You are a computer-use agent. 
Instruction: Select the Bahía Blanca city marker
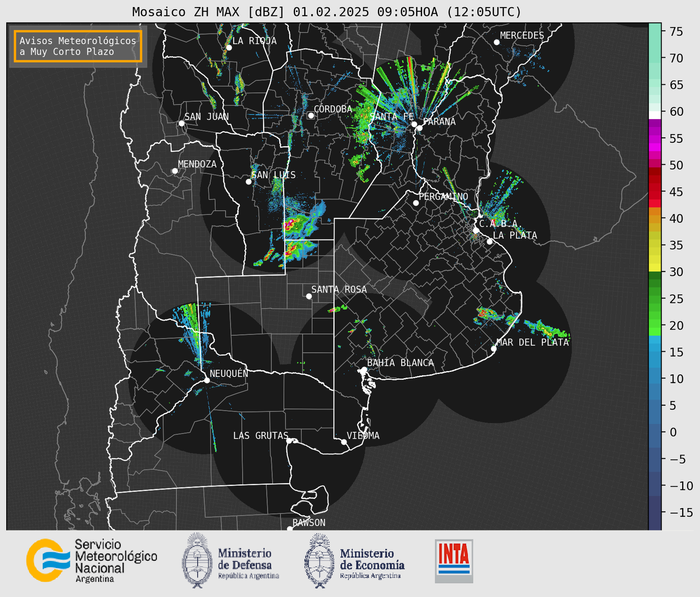(x=364, y=369)
